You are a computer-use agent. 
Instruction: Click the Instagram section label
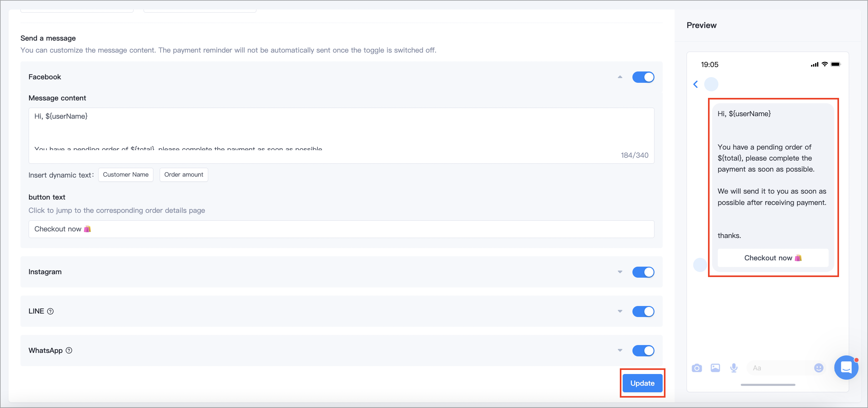point(45,272)
